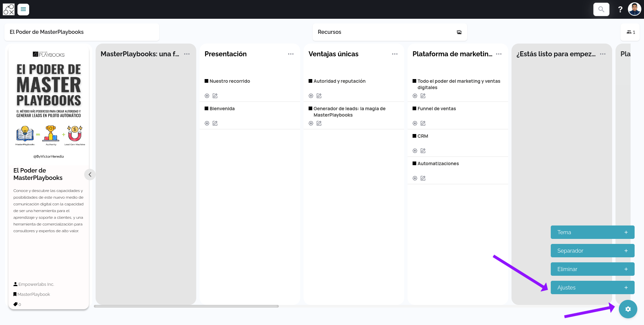644x325 pixels.
Task: Open options menu for Plataforma de marketing column
Action: pos(499,54)
